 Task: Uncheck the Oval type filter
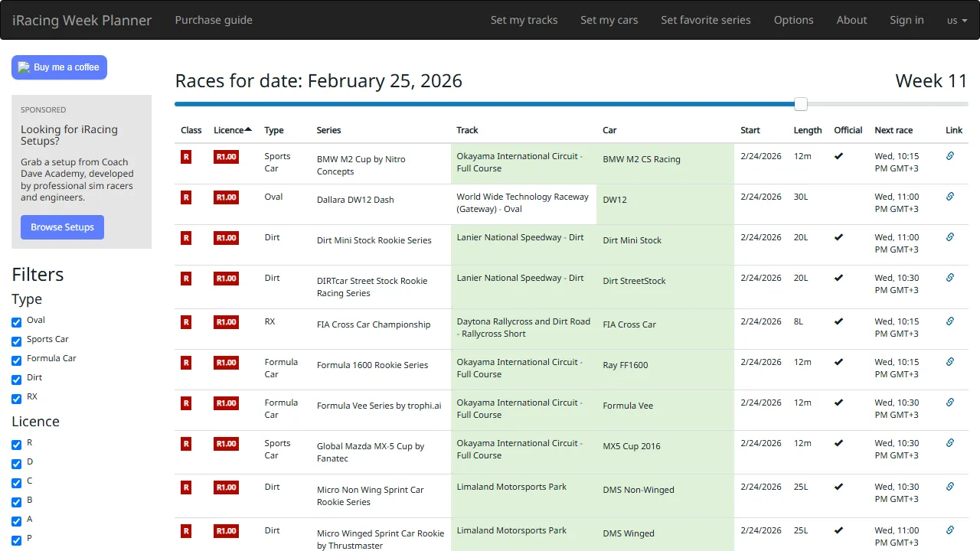coord(16,321)
